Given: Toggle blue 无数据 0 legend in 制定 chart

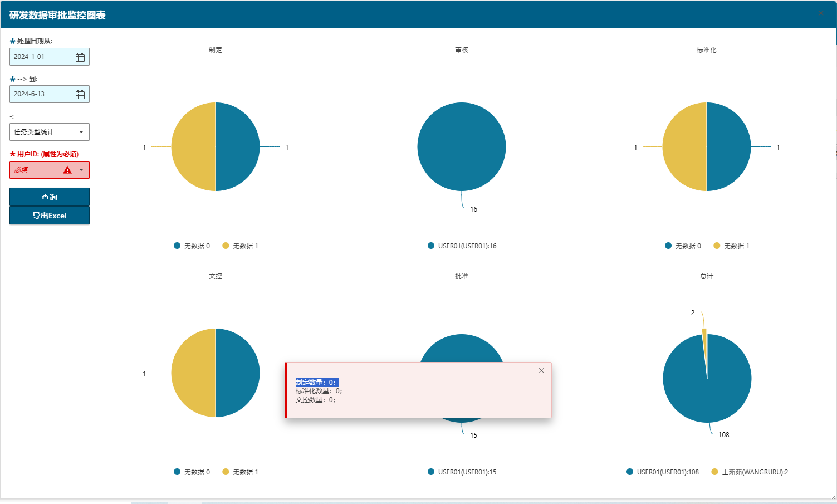Looking at the screenshot, I should pyautogui.click(x=192, y=246).
